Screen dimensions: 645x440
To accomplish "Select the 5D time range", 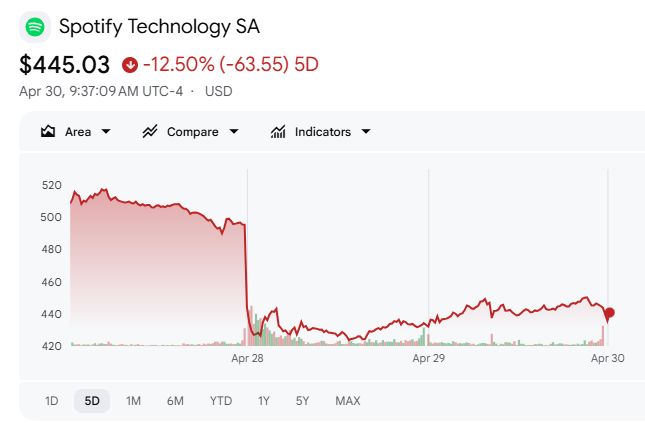I will [x=92, y=401].
